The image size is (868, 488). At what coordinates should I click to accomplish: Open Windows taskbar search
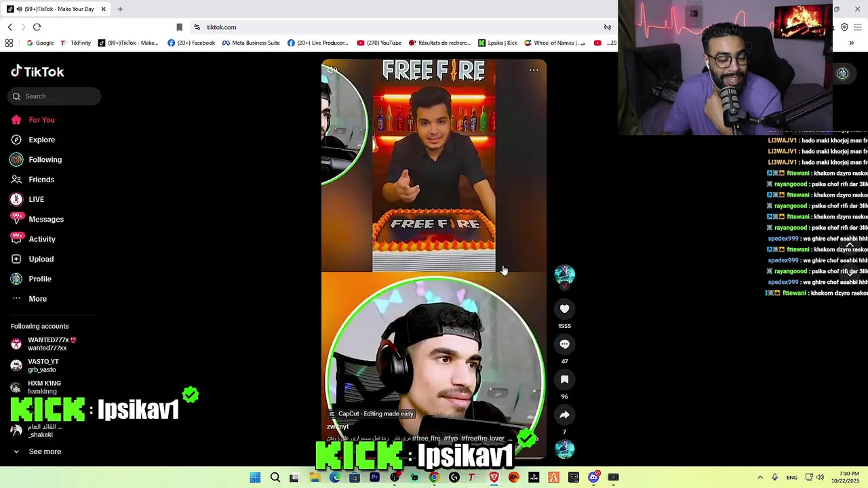coord(275,477)
